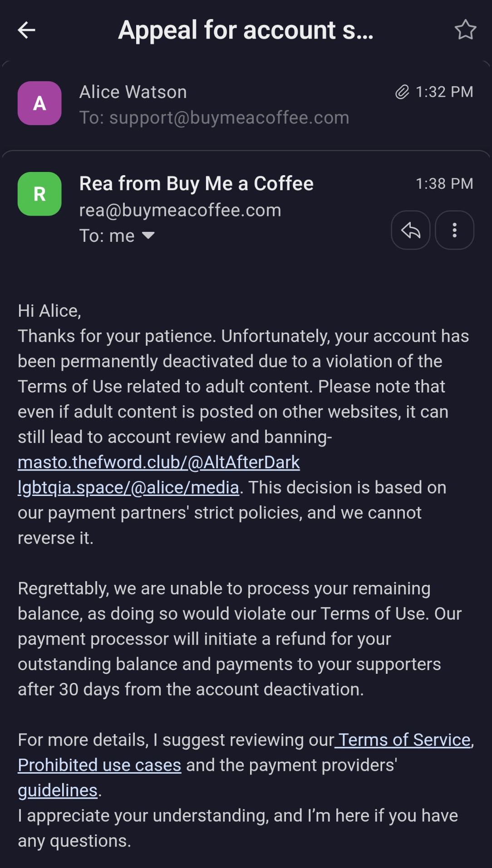Tap the 1:32 PM timestamp on Alice's message
The image size is (492, 868).
(444, 92)
